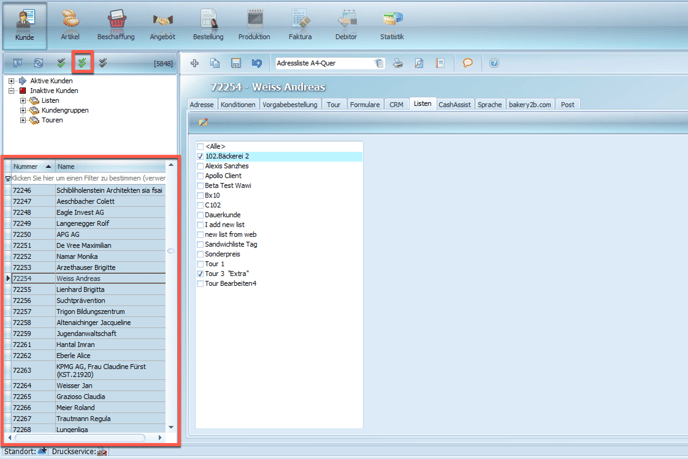Click the edit pencil icon in Listen tab
The width and height of the screenshot is (688, 459).
coord(203,122)
